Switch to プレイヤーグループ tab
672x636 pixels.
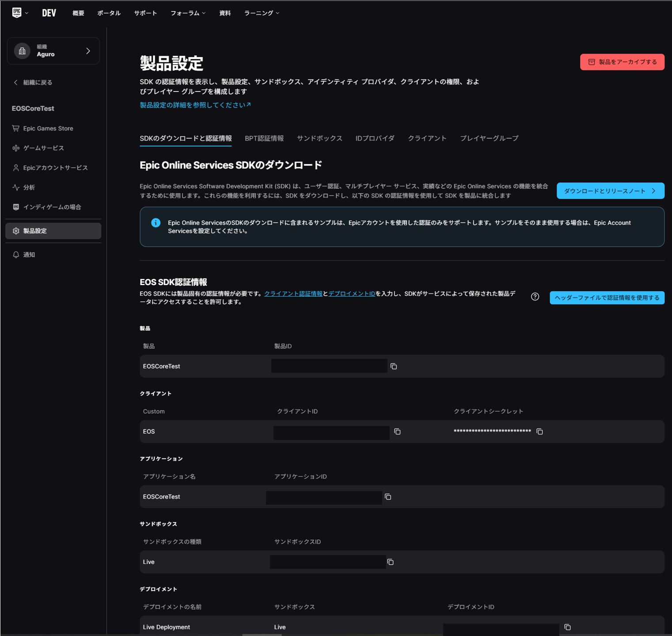point(489,138)
